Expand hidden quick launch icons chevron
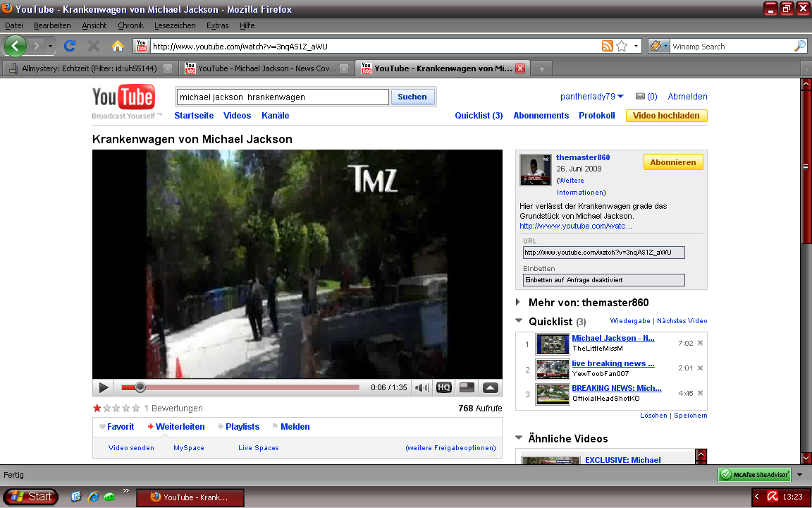 [x=126, y=490]
